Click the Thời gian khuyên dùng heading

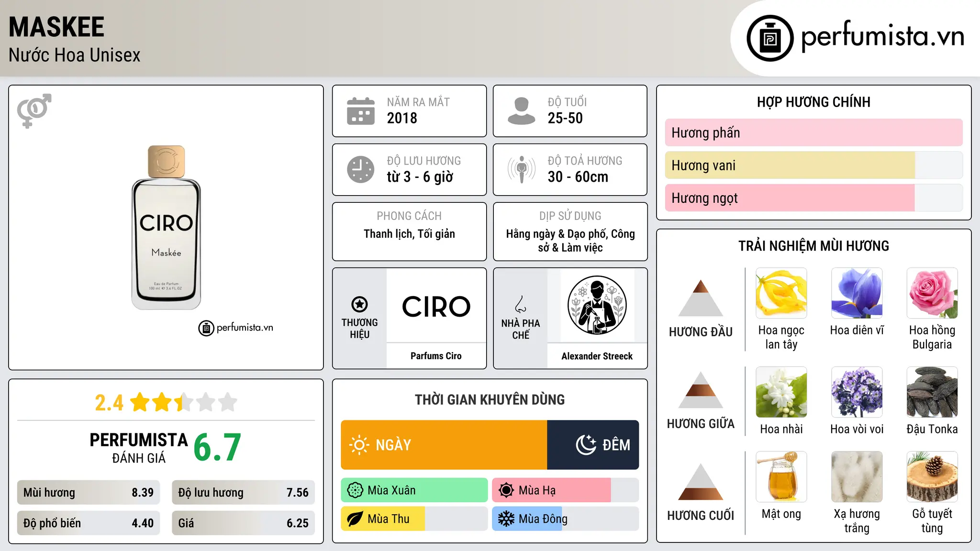490,399
